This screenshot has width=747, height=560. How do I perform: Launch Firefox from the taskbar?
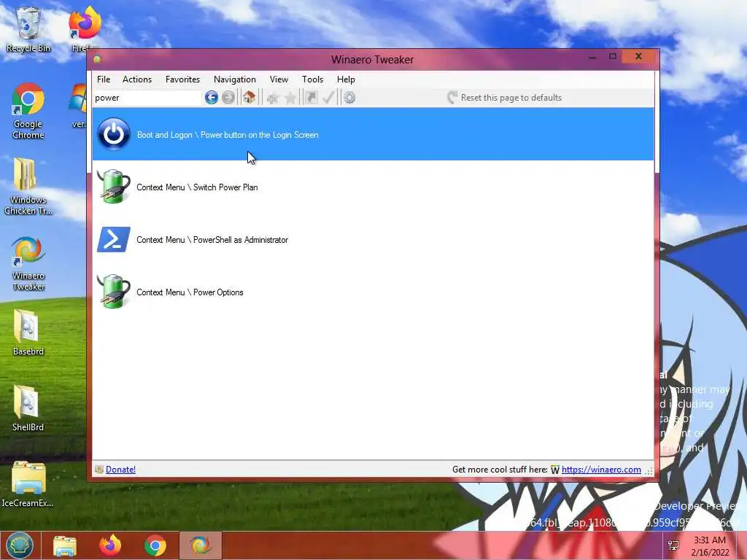click(x=110, y=545)
